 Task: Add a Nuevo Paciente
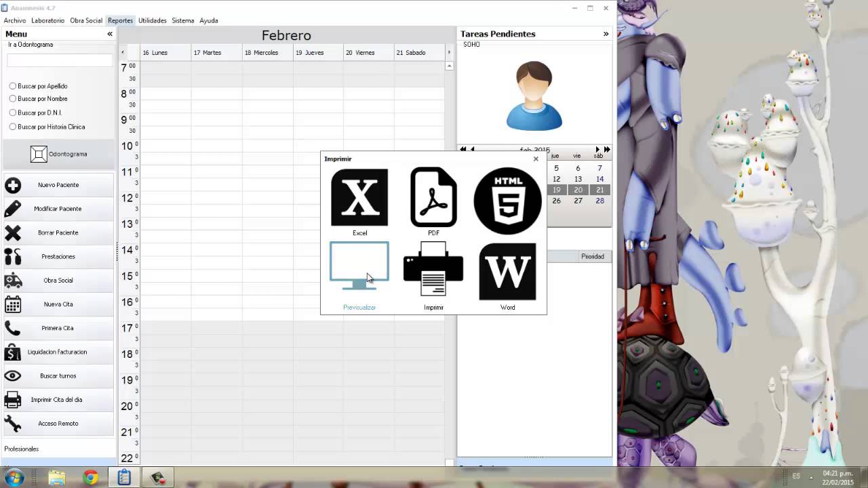58,185
